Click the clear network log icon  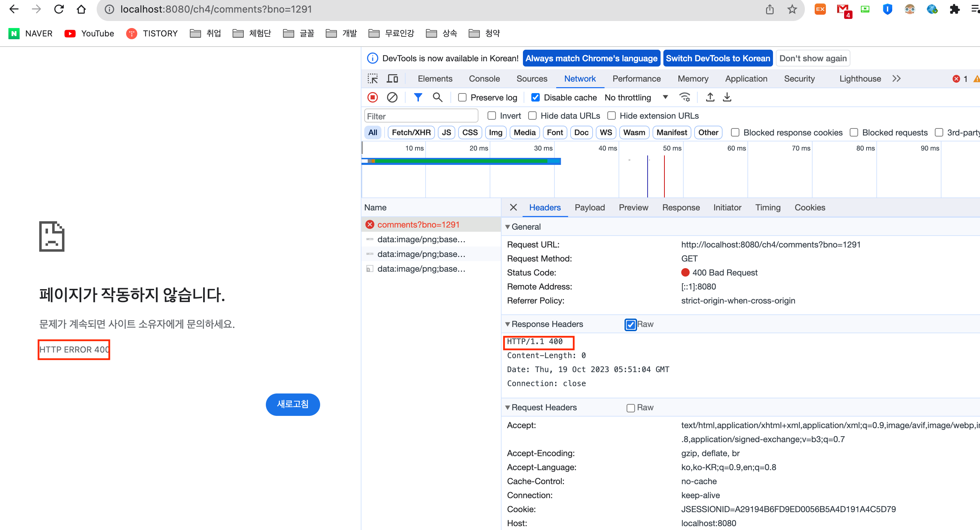(392, 98)
